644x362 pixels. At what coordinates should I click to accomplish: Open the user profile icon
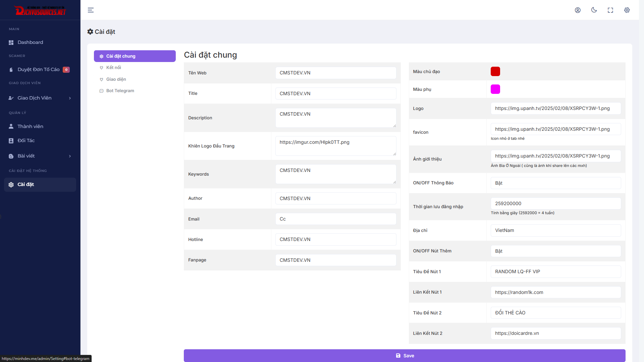pos(578,10)
